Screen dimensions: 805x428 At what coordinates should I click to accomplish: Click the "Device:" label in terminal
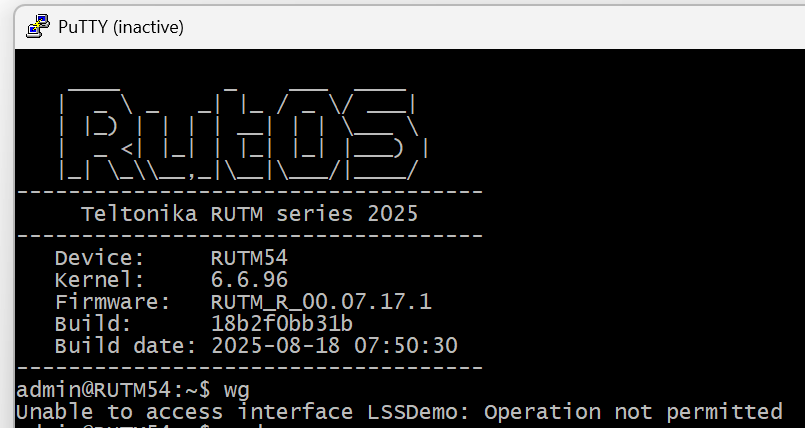pyautogui.click(x=100, y=258)
